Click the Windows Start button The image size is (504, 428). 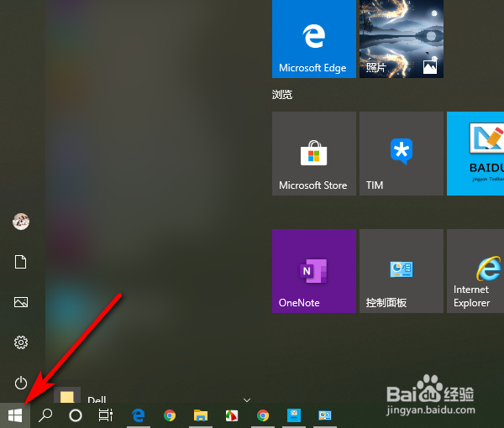click(15, 415)
